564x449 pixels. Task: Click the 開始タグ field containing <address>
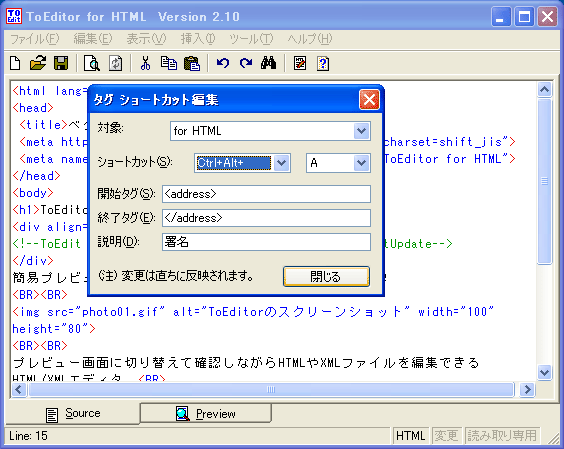click(266, 194)
